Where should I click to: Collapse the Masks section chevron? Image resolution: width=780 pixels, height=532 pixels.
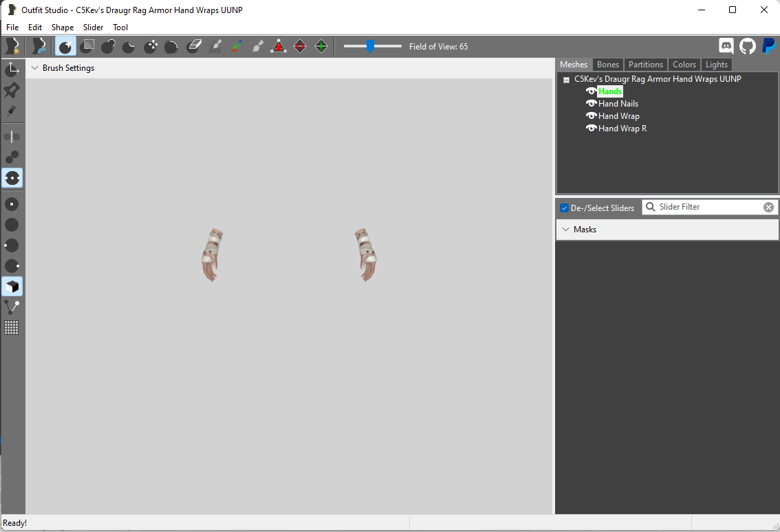[565, 229]
